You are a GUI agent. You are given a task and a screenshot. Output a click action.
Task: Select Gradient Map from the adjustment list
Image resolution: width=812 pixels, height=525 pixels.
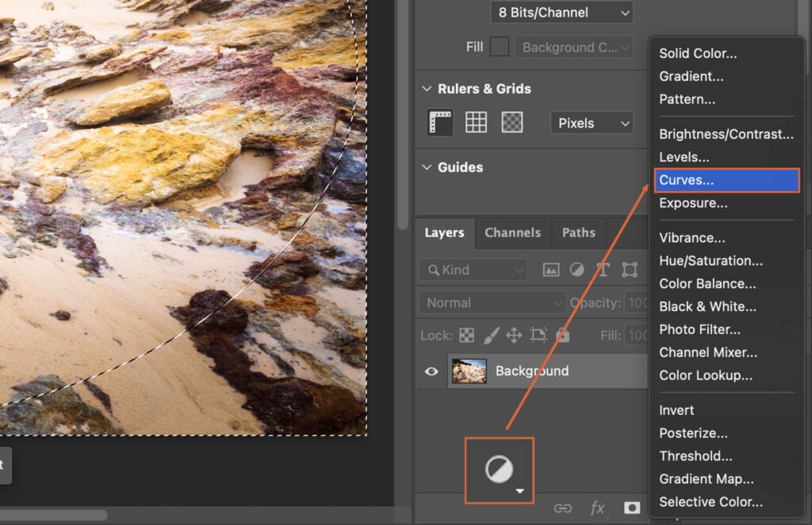[x=706, y=479]
